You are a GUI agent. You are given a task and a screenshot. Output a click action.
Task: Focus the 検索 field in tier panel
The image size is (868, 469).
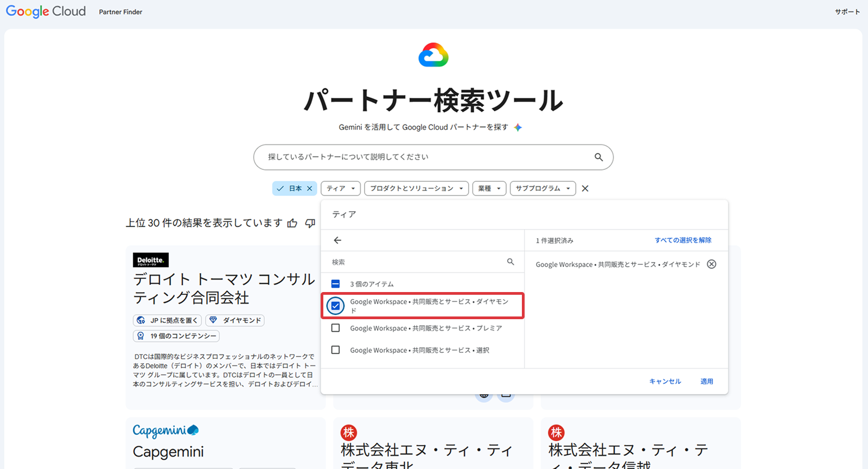(423, 262)
